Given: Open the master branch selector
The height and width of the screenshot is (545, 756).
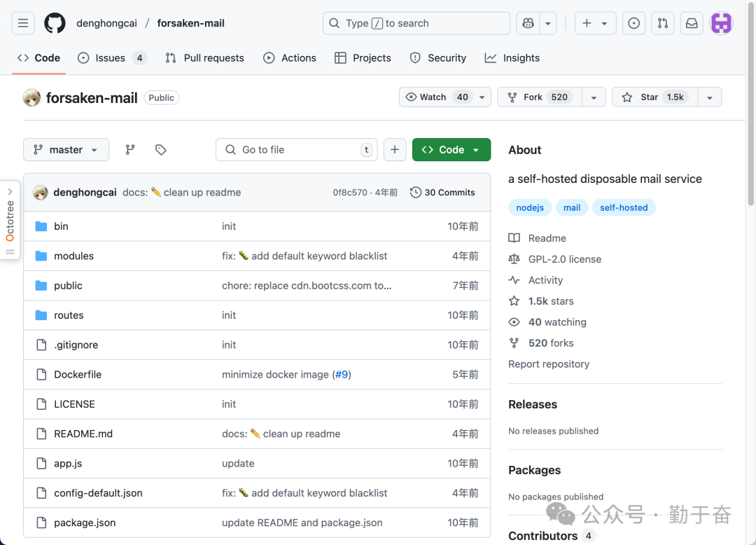Looking at the screenshot, I should [66, 149].
